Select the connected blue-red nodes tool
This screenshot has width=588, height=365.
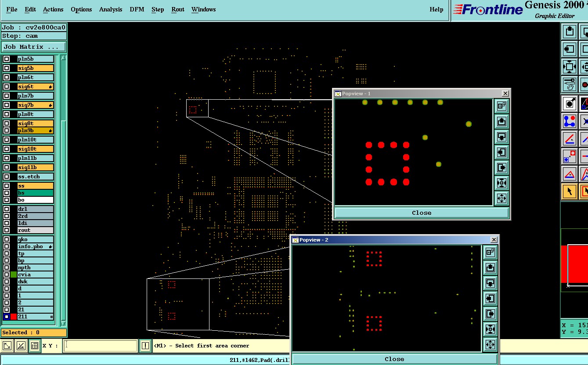point(570,121)
